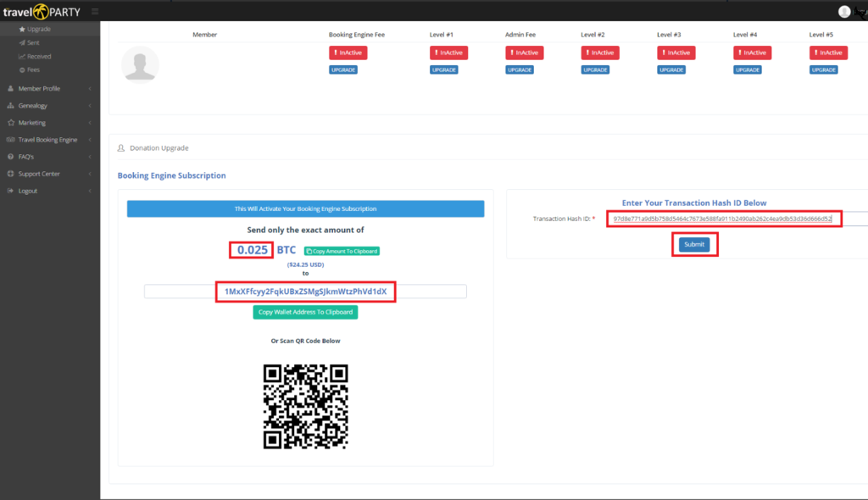
Task: Click the FAQ's question icon
Action: pyautogui.click(x=10, y=157)
